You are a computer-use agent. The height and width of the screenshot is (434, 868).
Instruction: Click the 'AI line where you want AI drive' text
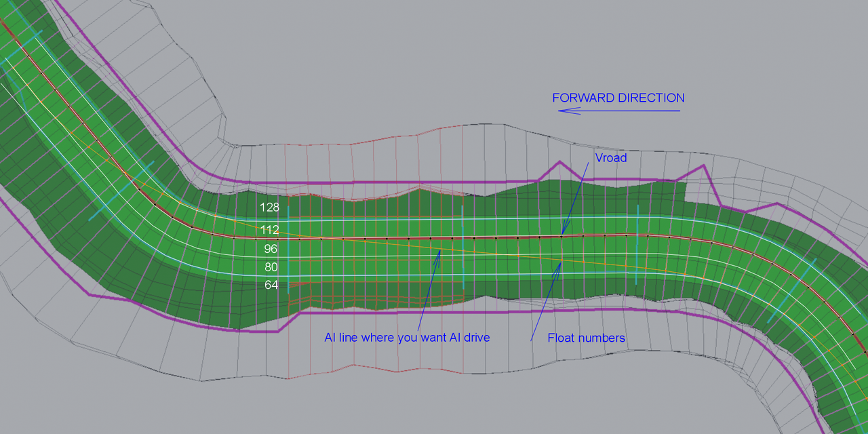coord(407,337)
